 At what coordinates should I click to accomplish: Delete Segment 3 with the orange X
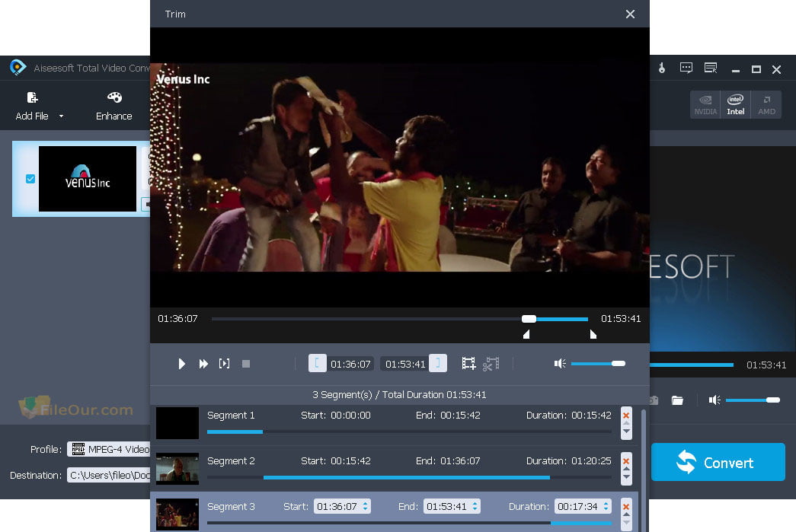coord(626,507)
